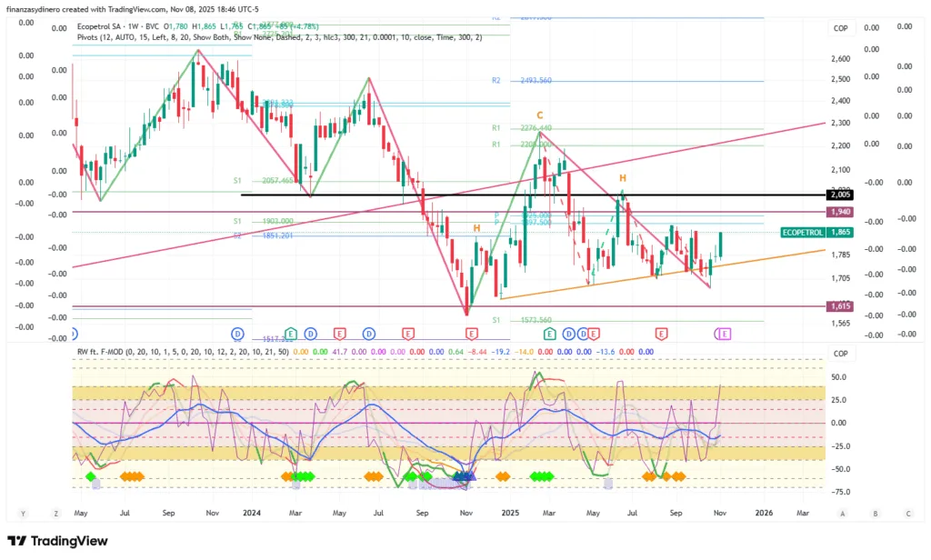Image resolution: width=931 pixels, height=560 pixels.
Task: Click the black 2,005 price level label
Action: (839, 195)
